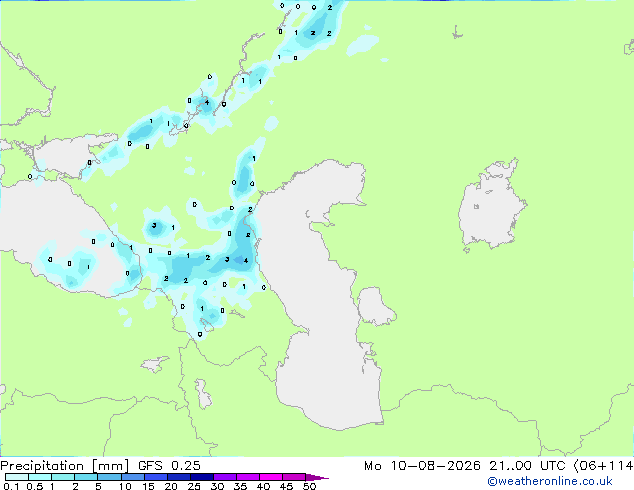
Task: Pick the 5–10 mm legend swatch
Action: 109,477
